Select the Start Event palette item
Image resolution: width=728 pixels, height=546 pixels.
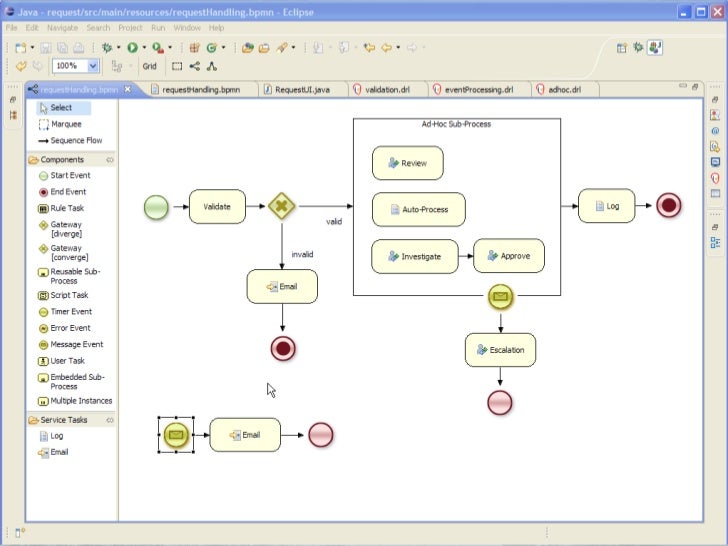click(64, 176)
